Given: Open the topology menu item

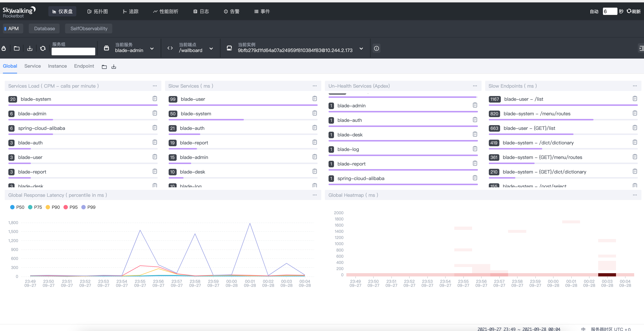Looking at the screenshot, I should click(x=98, y=11).
